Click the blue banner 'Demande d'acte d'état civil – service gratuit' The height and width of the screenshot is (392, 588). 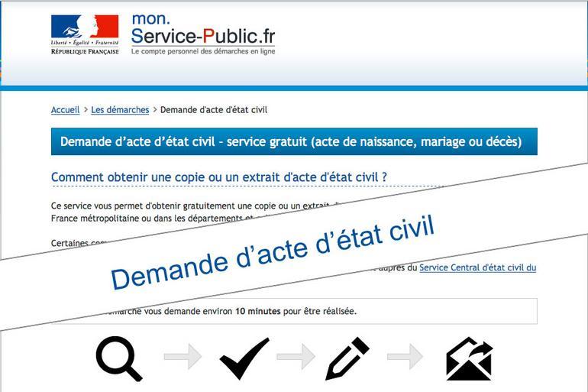pyautogui.click(x=294, y=141)
